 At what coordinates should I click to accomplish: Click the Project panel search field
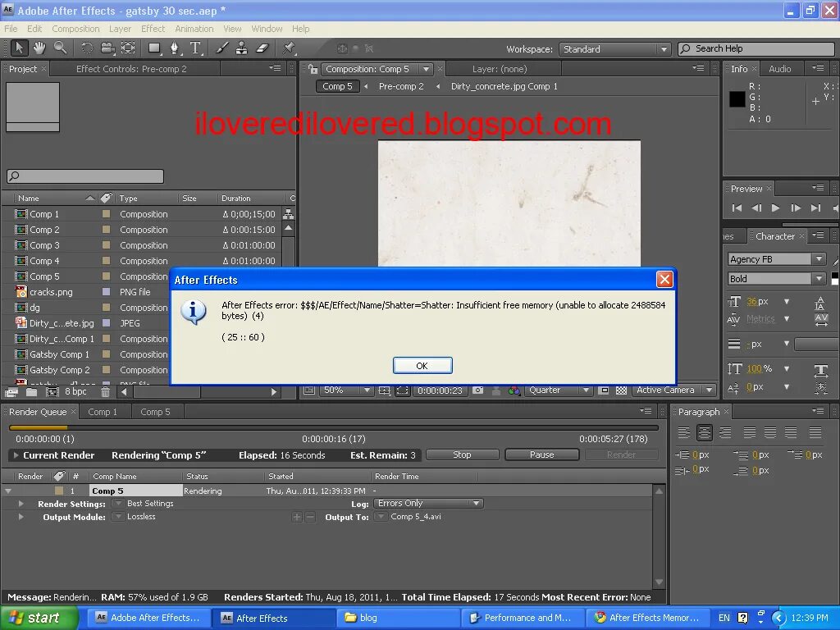[85, 176]
